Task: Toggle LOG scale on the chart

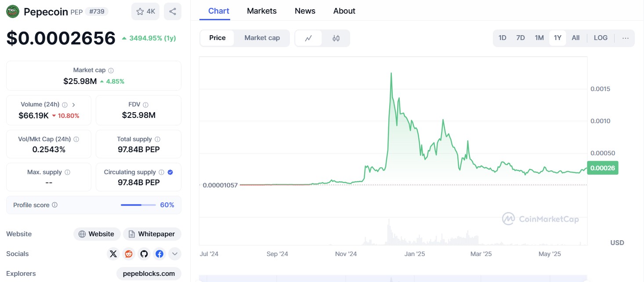Action: pos(600,38)
